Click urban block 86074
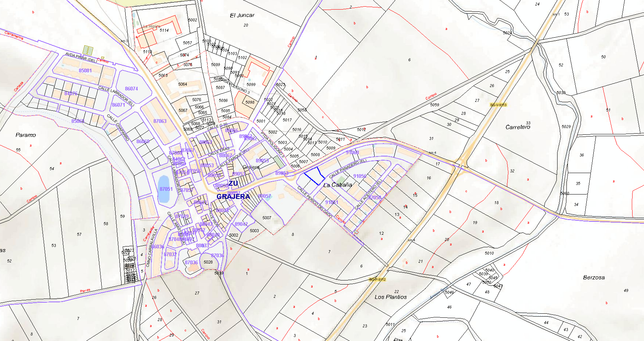The width and height of the screenshot is (644, 341). coord(131,89)
